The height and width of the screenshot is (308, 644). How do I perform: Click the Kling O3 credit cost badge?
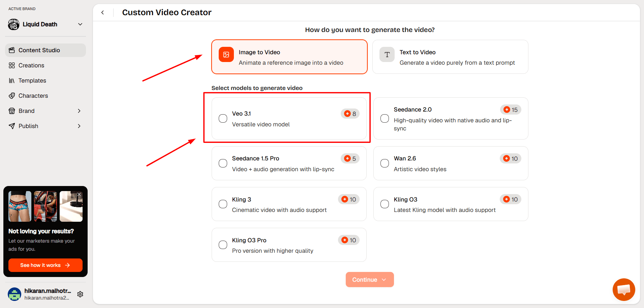511,199
